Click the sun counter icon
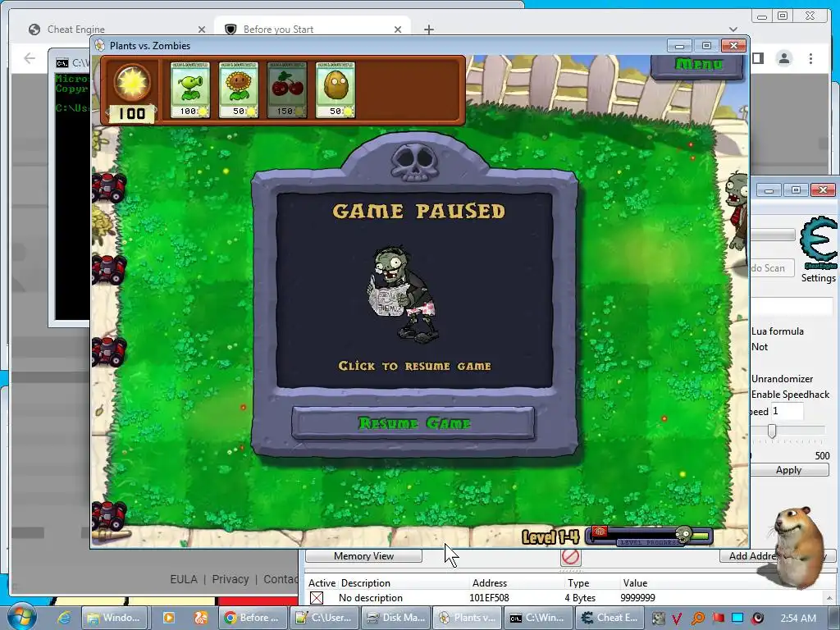This screenshot has height=630, width=840. point(132,83)
